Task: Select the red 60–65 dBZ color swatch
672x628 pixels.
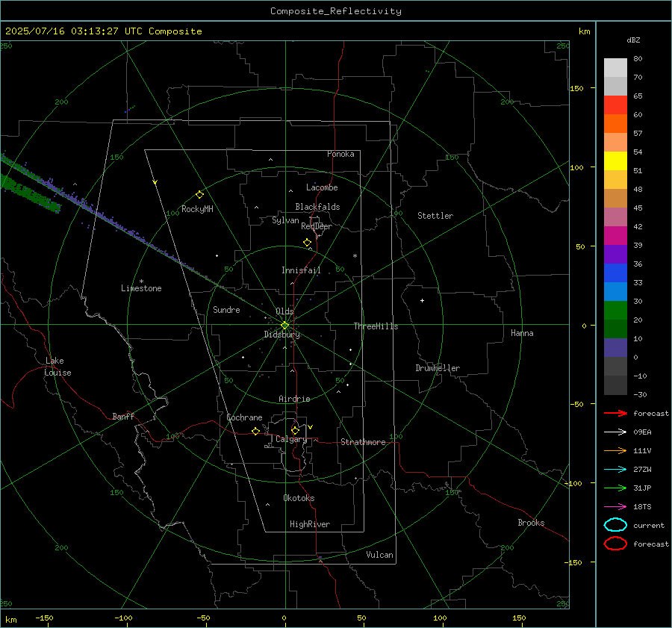Action: 615,105
